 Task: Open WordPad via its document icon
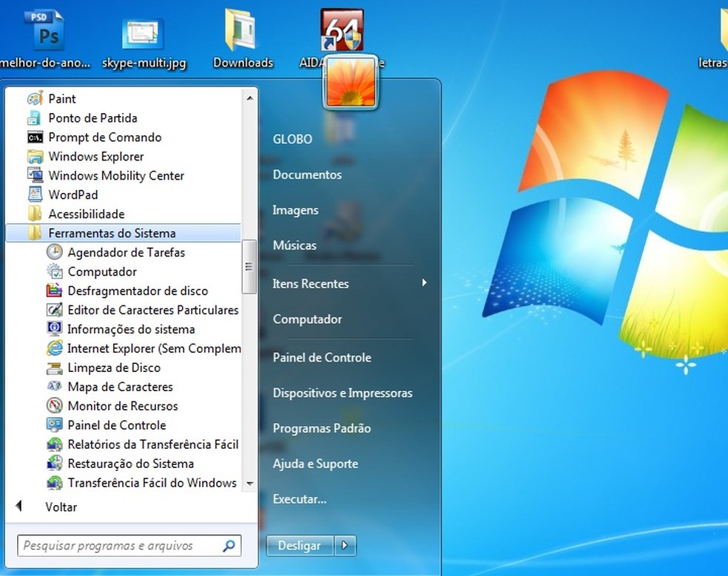36,194
